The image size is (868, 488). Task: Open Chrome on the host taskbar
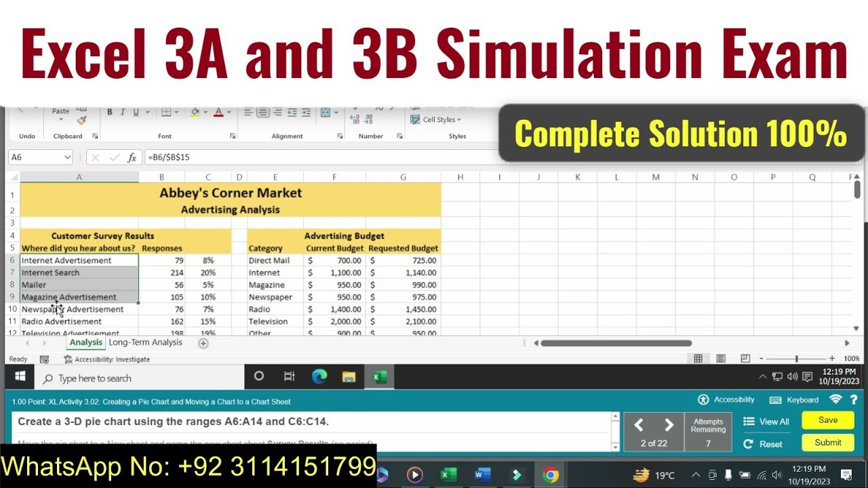tap(551, 475)
